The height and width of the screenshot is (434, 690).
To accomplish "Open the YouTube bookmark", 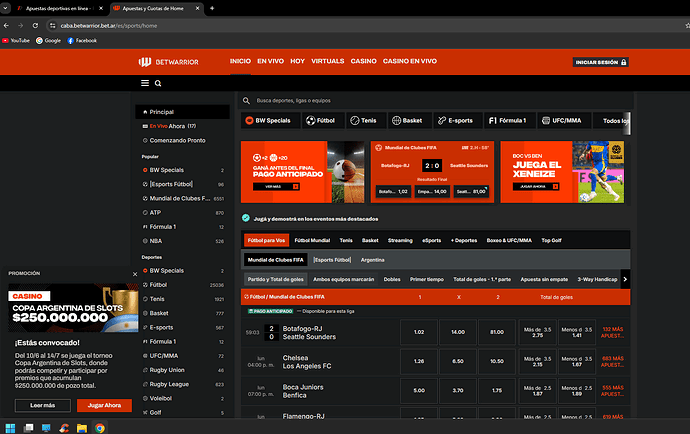I will [16, 40].
